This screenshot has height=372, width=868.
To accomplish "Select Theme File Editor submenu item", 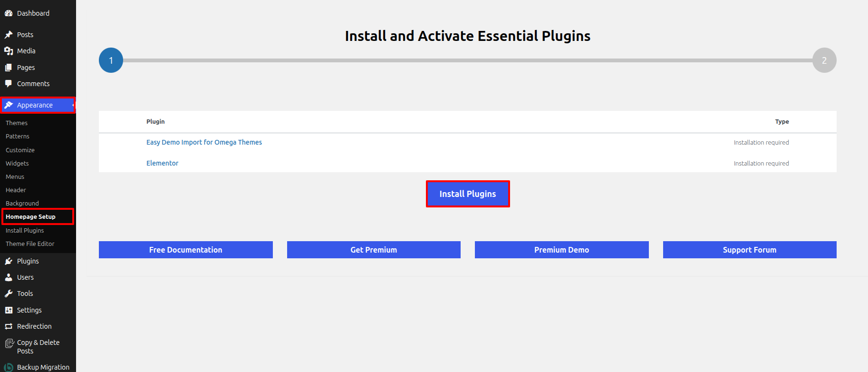I will [x=30, y=244].
